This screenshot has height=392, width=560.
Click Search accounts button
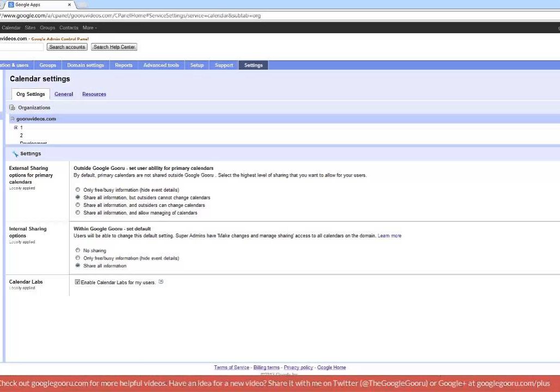coord(67,47)
